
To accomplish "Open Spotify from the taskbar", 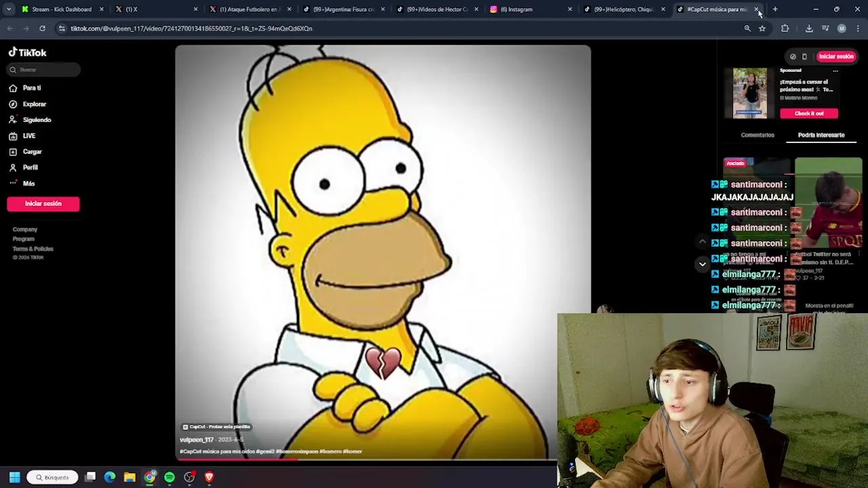I will click(170, 477).
